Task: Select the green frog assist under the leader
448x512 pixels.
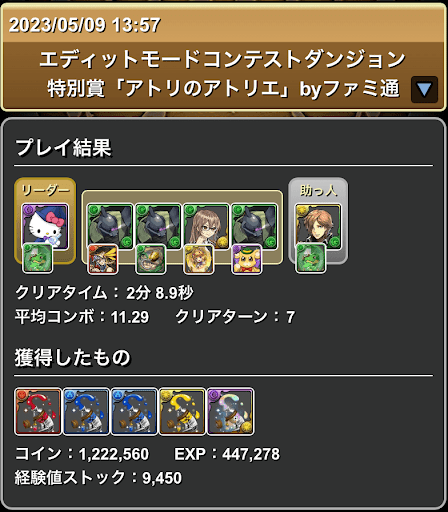Action: [x=37, y=259]
